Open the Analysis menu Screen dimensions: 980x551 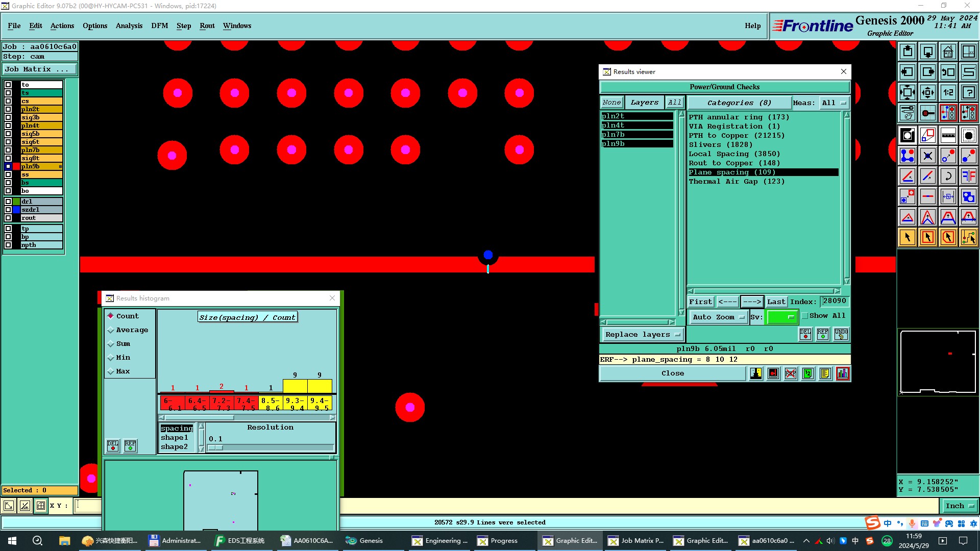129,26
